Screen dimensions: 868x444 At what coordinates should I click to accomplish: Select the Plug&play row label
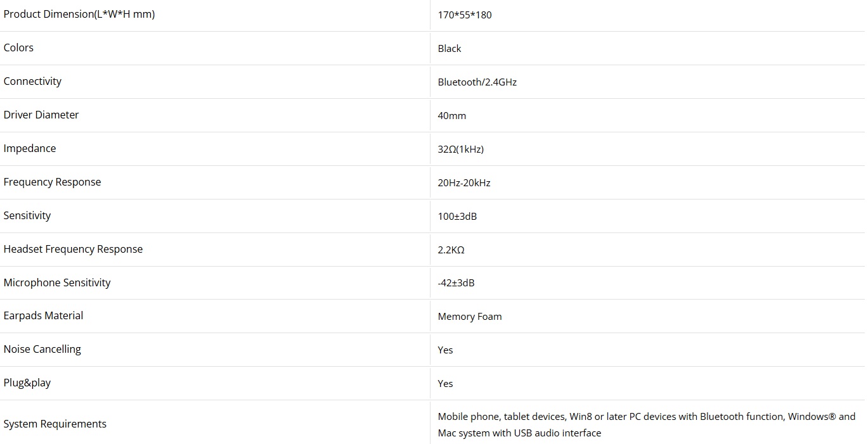click(x=27, y=383)
